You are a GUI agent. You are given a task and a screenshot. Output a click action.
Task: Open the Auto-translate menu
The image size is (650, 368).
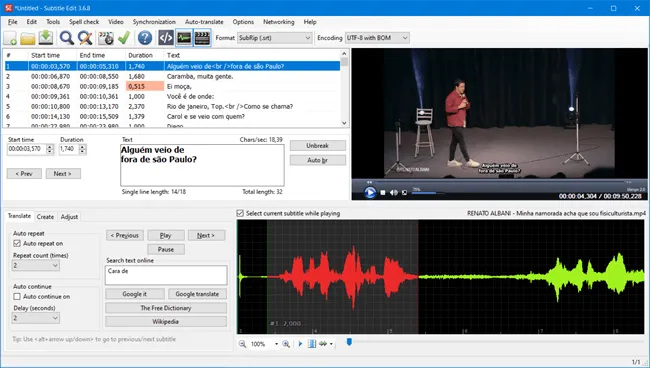(204, 22)
